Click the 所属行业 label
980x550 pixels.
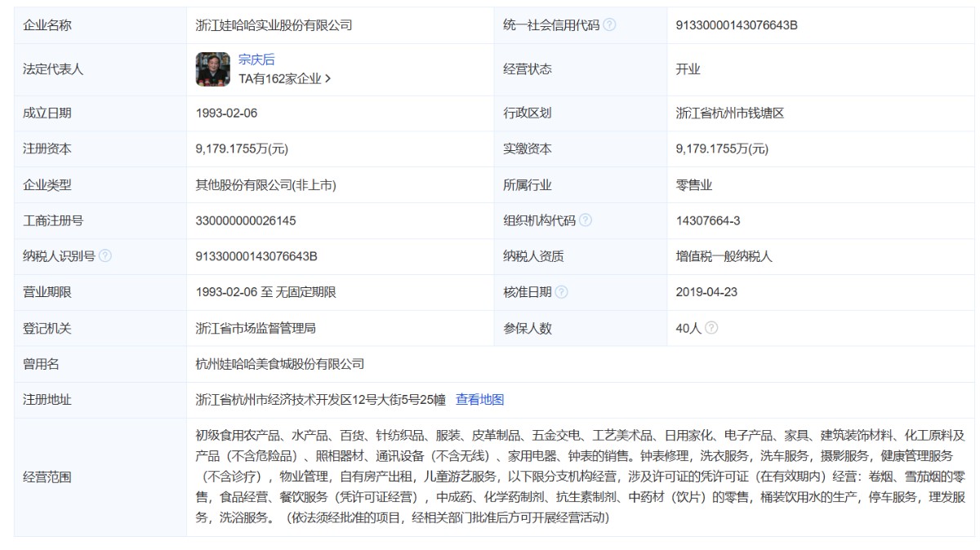click(528, 185)
